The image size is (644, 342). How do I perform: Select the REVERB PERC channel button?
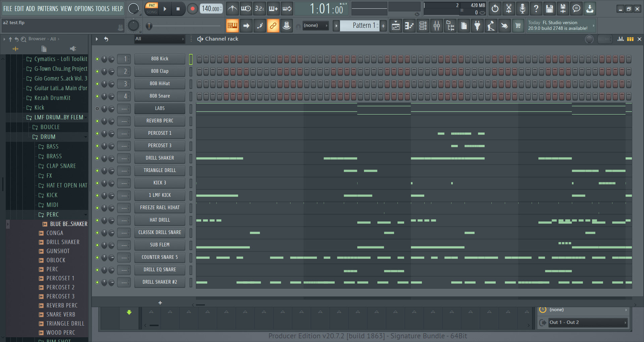(x=160, y=121)
